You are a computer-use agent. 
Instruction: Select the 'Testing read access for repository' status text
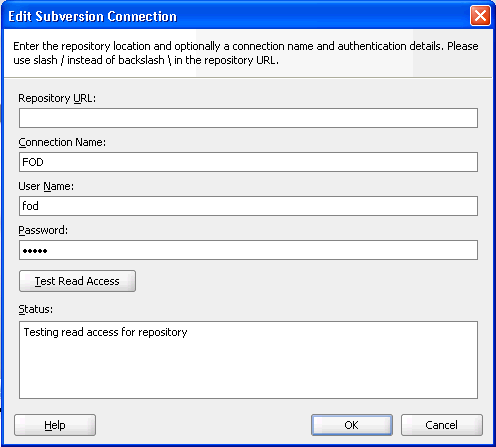(x=105, y=332)
